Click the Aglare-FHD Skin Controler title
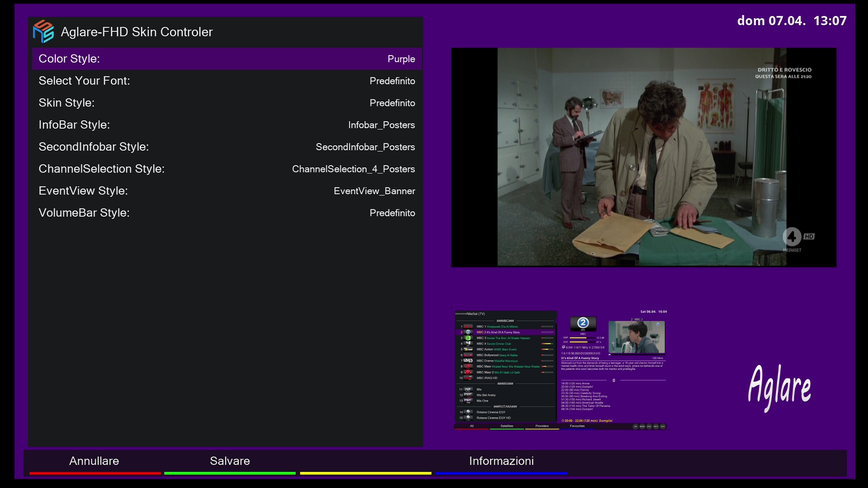The image size is (868, 488). click(x=137, y=32)
